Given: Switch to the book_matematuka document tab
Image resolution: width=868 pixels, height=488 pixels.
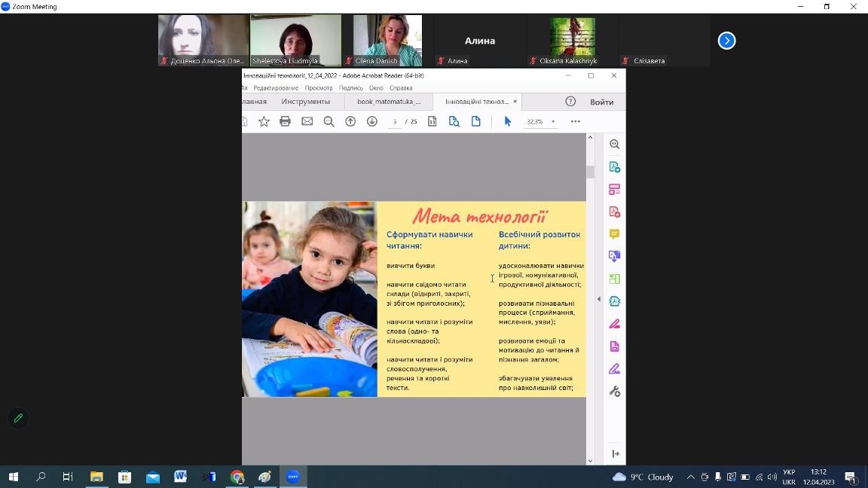Looking at the screenshot, I should [x=389, y=102].
